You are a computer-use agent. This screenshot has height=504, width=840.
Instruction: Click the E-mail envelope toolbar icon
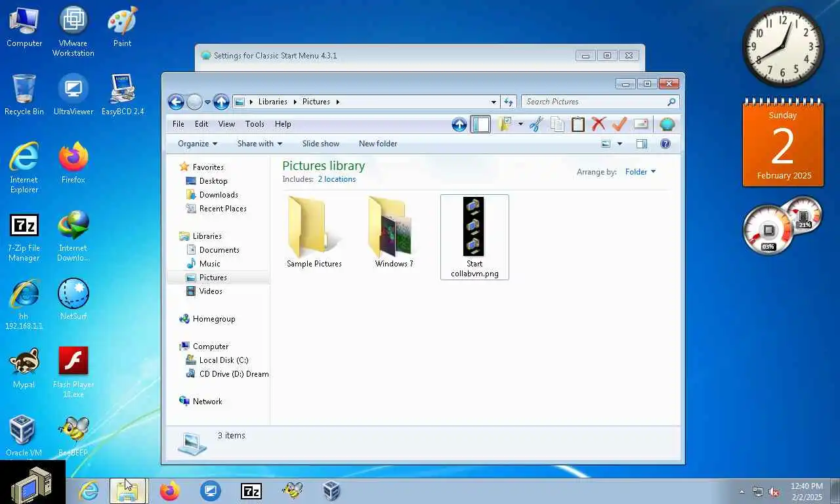[640, 124]
